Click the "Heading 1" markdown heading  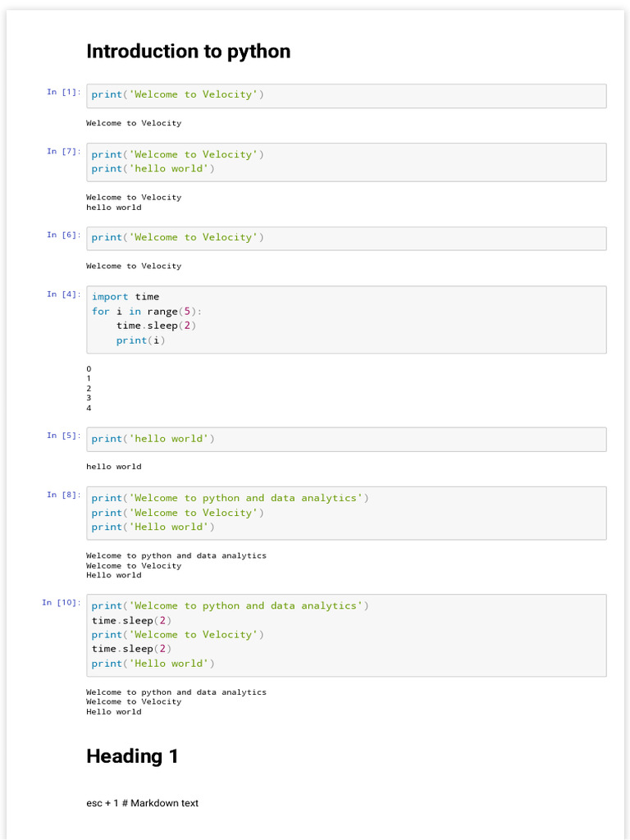pos(132,756)
